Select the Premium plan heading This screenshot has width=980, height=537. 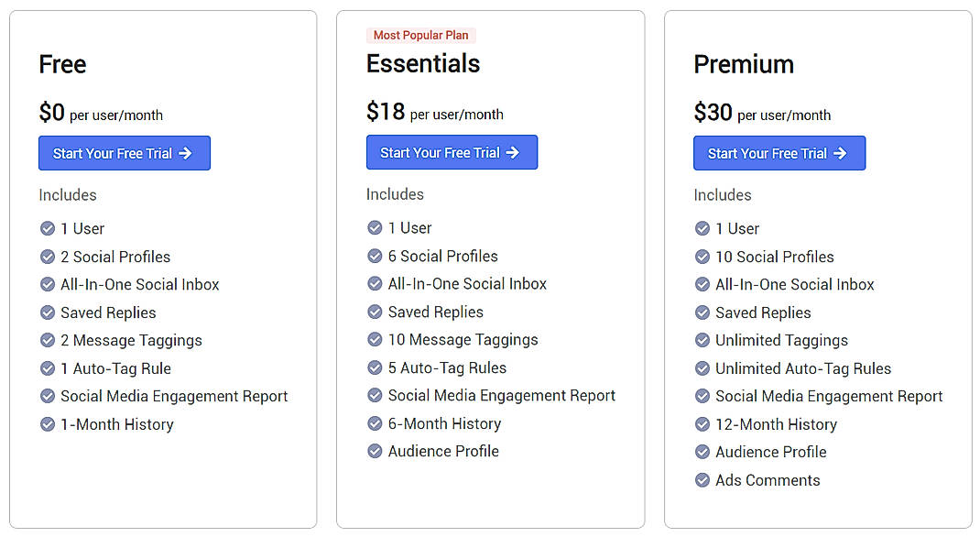[x=744, y=65]
